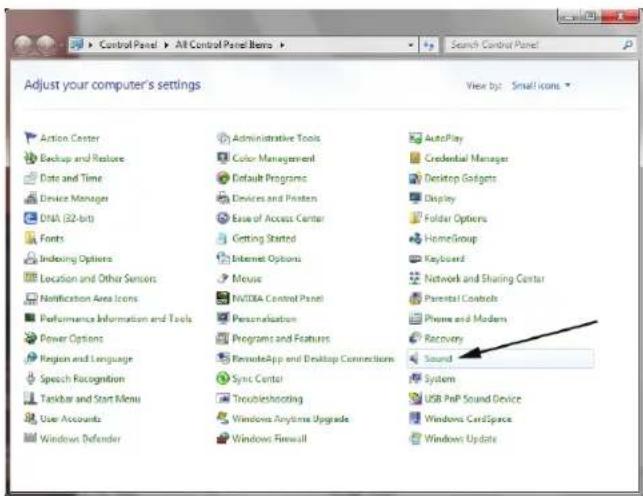
Task: Open the Internet Options link
Action: point(267,258)
